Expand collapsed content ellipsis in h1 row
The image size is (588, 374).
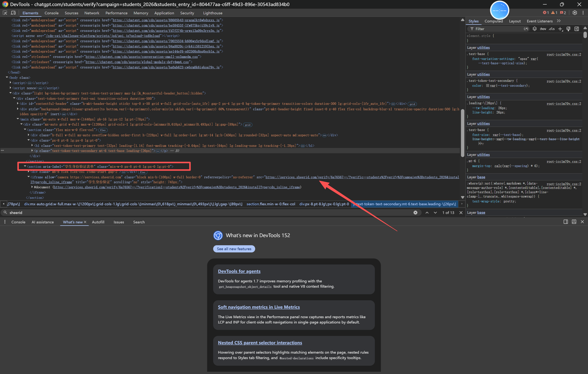303,146
